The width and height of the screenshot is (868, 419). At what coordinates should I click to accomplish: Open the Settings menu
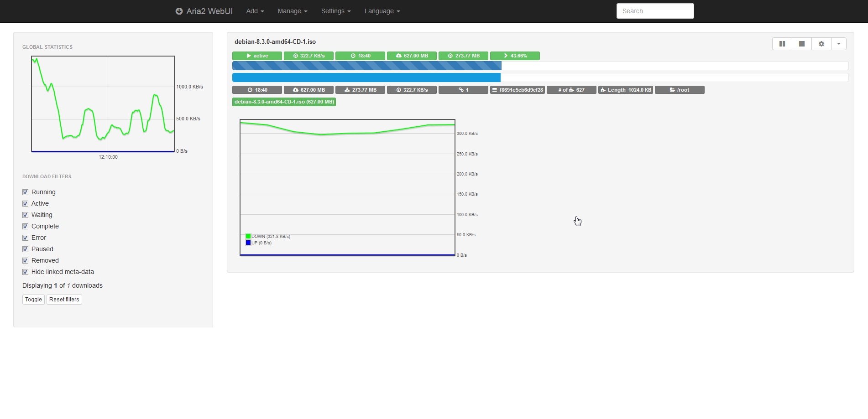point(336,11)
